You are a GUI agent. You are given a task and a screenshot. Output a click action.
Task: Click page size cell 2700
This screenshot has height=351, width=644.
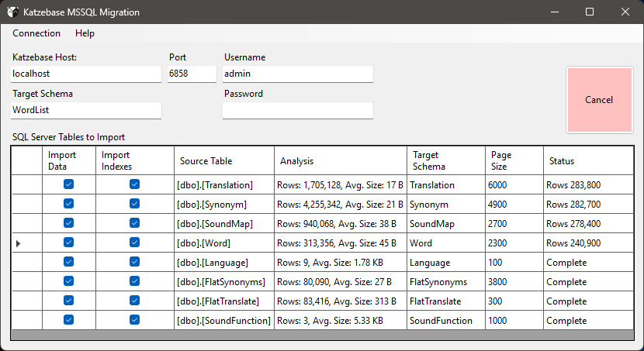[x=514, y=223]
